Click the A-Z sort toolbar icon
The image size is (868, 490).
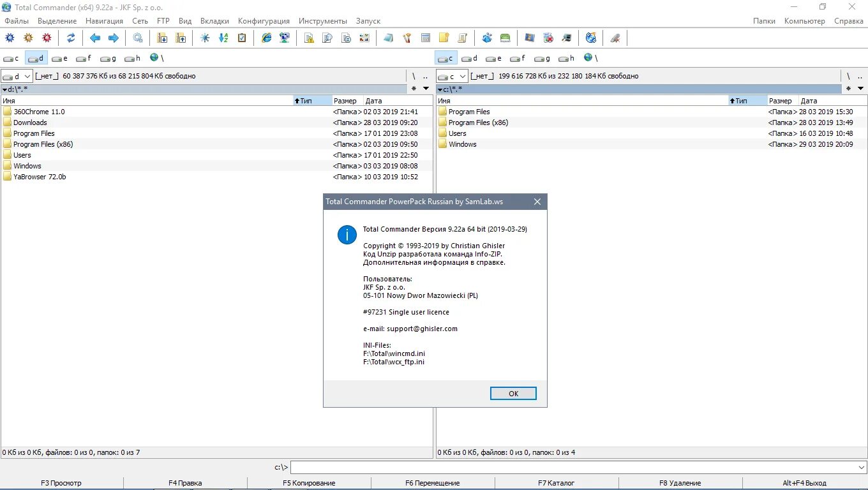(x=223, y=38)
